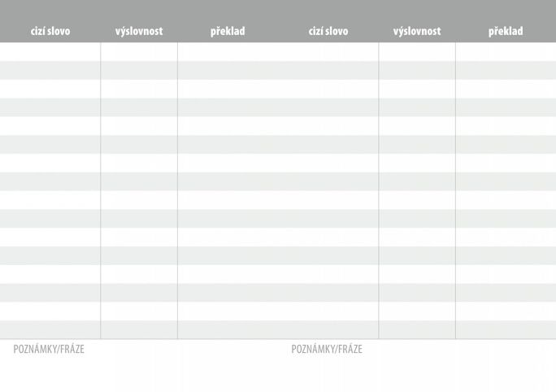Click first row cell under right "cizí slovo"

pyautogui.click(x=328, y=51)
